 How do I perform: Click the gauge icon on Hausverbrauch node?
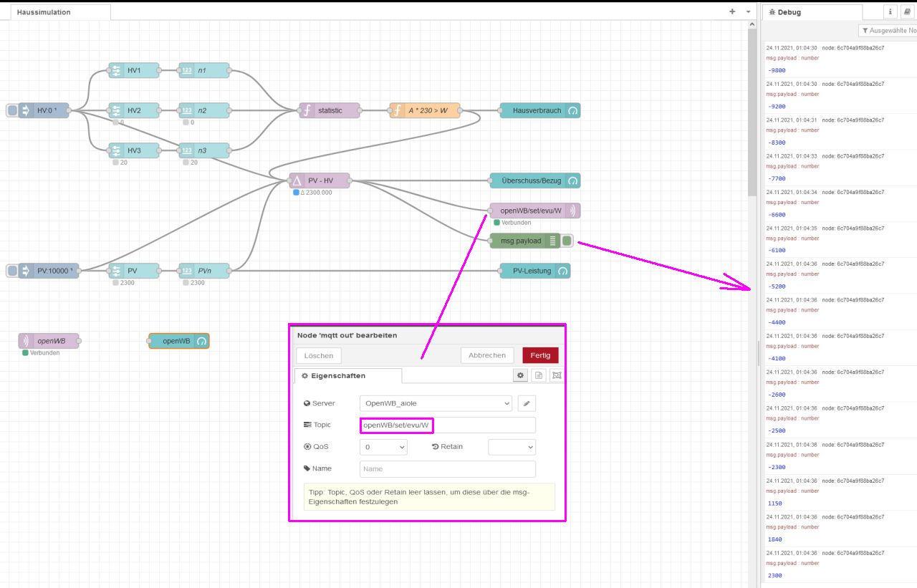click(572, 110)
